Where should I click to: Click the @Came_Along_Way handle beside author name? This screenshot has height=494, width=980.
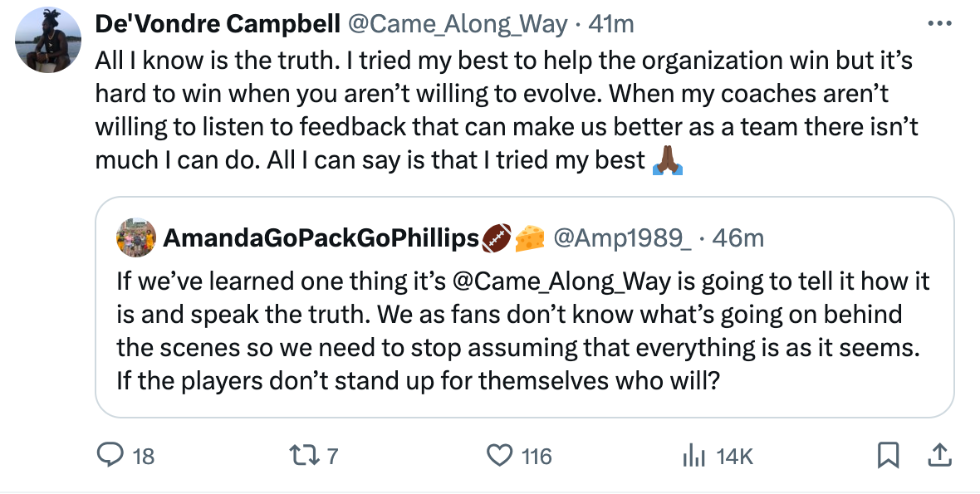tap(456, 25)
